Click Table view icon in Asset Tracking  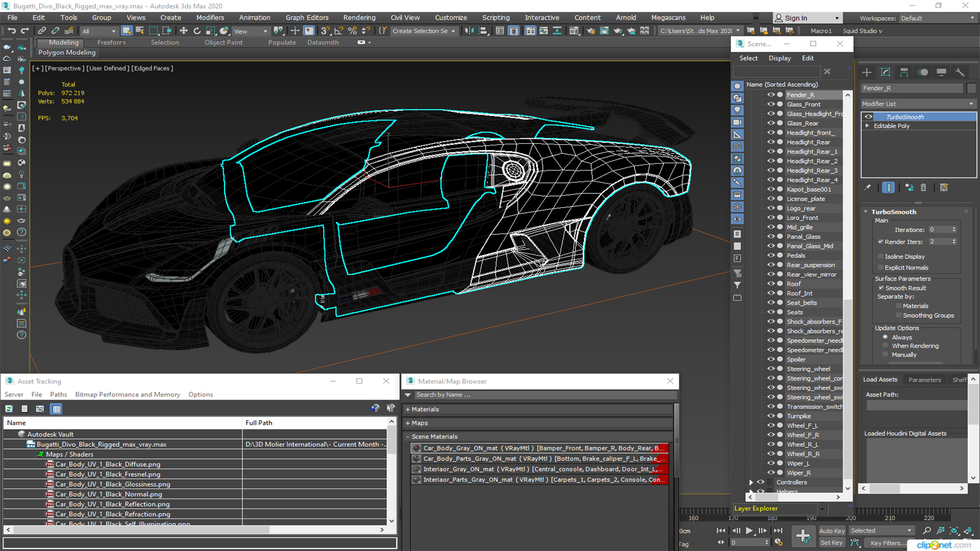pos(57,409)
